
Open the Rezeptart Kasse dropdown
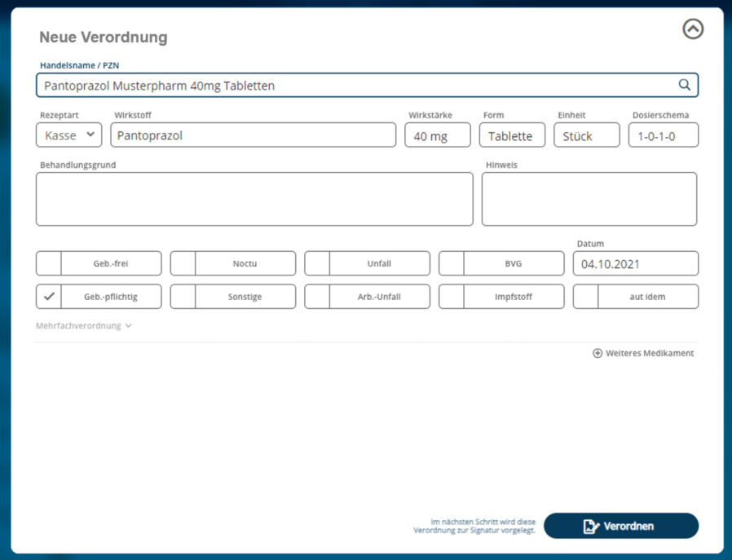coord(69,135)
